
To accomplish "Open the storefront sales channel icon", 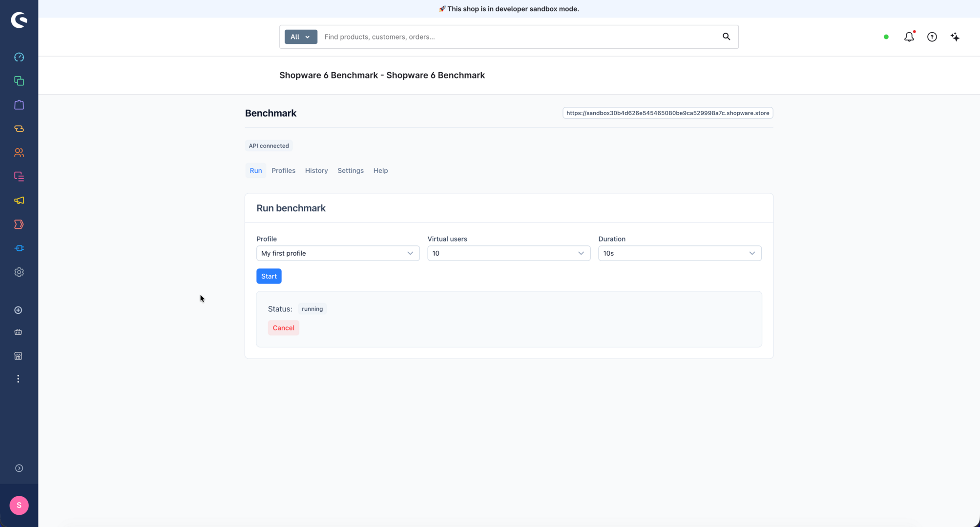I will (x=18, y=356).
